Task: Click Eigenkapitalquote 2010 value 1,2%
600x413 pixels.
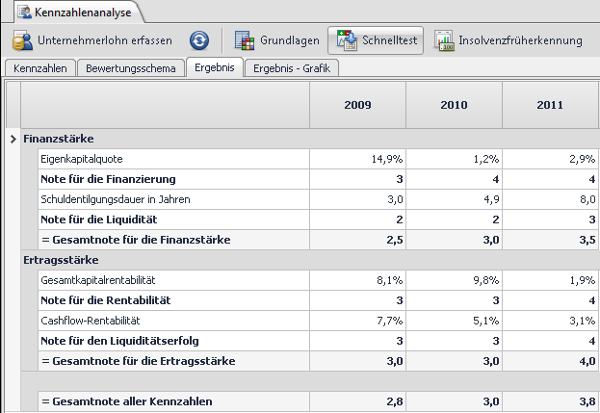Action: pos(486,159)
